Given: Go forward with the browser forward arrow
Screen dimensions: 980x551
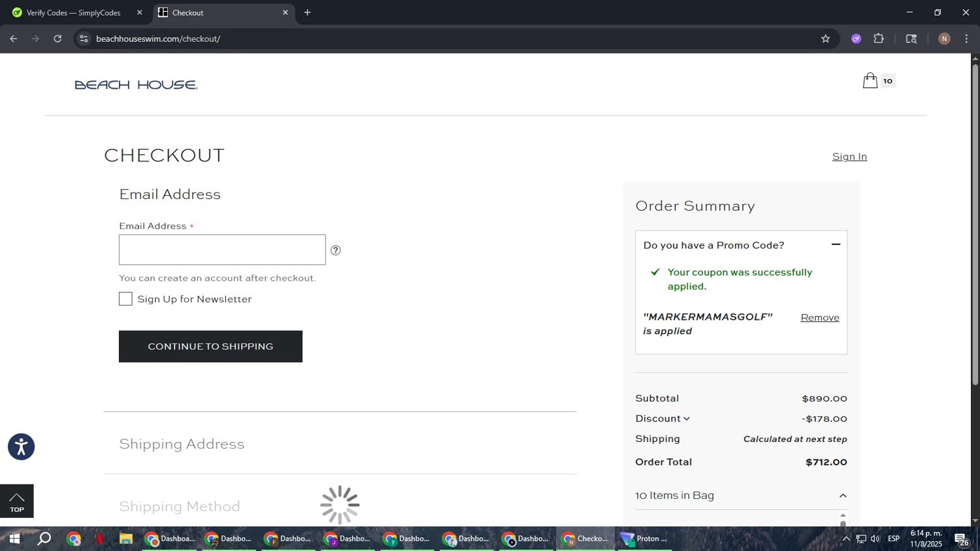Looking at the screenshot, I should coord(35,39).
